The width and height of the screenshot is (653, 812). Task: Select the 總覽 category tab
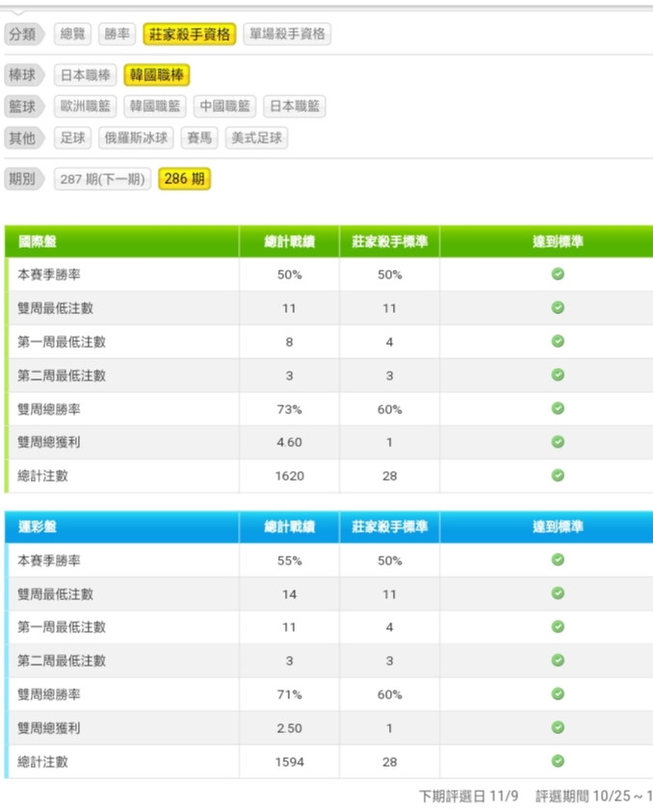pyautogui.click(x=73, y=34)
